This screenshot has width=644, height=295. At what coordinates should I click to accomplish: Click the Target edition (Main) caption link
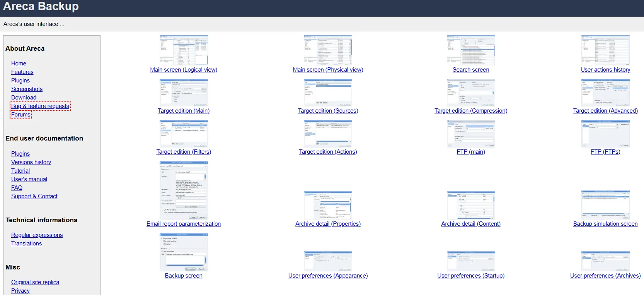point(184,111)
